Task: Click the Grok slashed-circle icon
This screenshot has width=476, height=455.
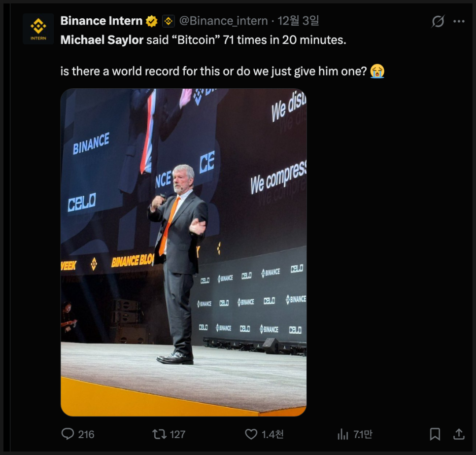Action: click(x=438, y=21)
